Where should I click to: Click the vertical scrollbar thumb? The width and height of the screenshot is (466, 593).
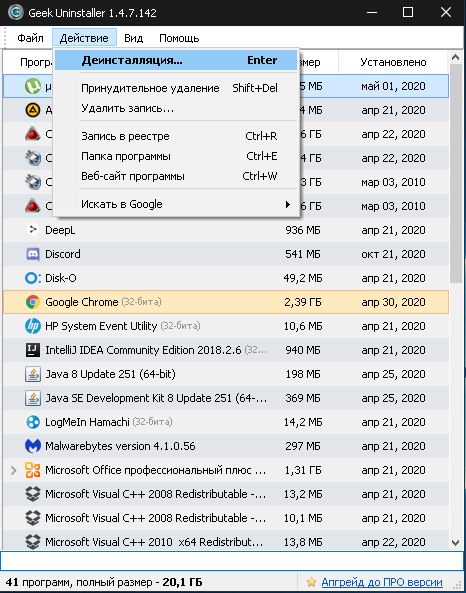456,174
